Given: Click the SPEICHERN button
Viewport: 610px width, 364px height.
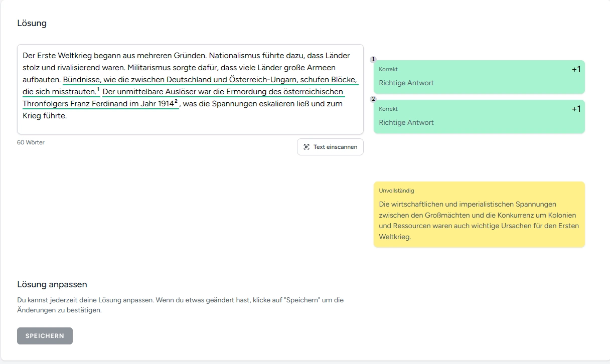Looking at the screenshot, I should tap(45, 336).
